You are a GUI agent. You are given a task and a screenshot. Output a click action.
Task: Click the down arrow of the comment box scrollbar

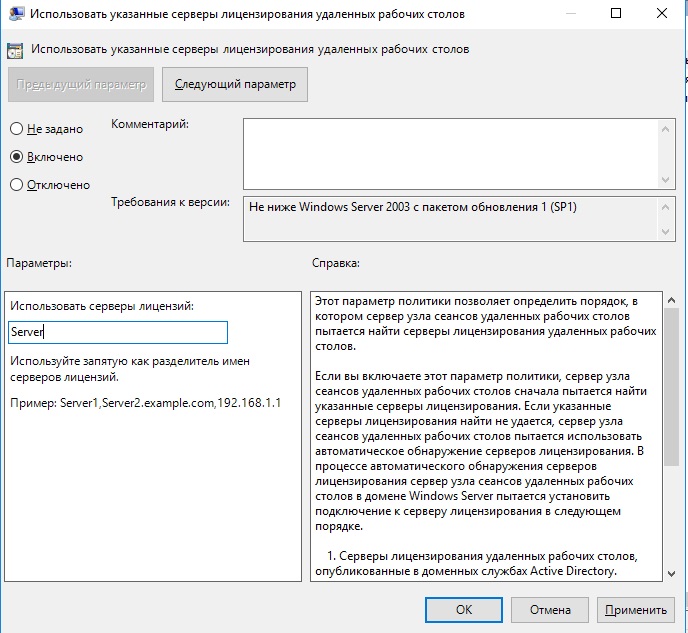click(x=667, y=178)
